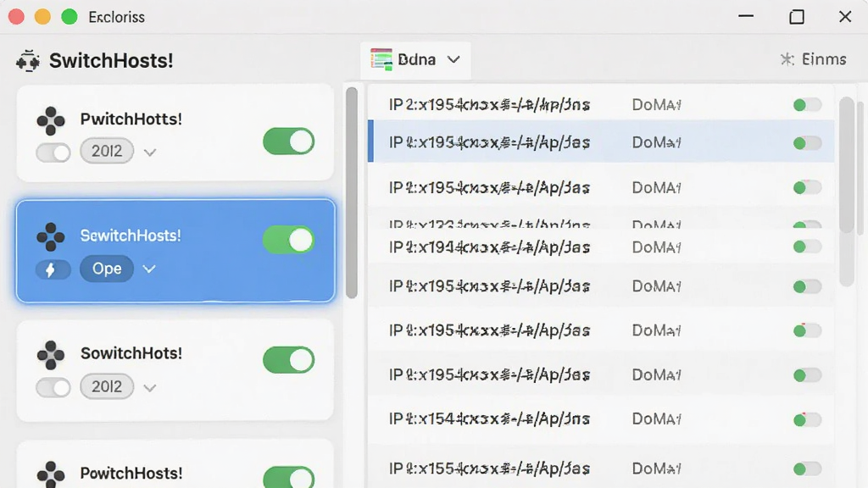Select the PowitchHosts! profile title

point(131,473)
